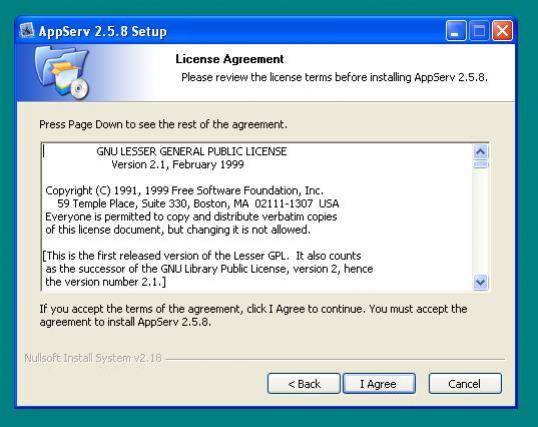
Task: Click the 'Nullsoft Install System v2.18' label
Action: tap(93, 358)
